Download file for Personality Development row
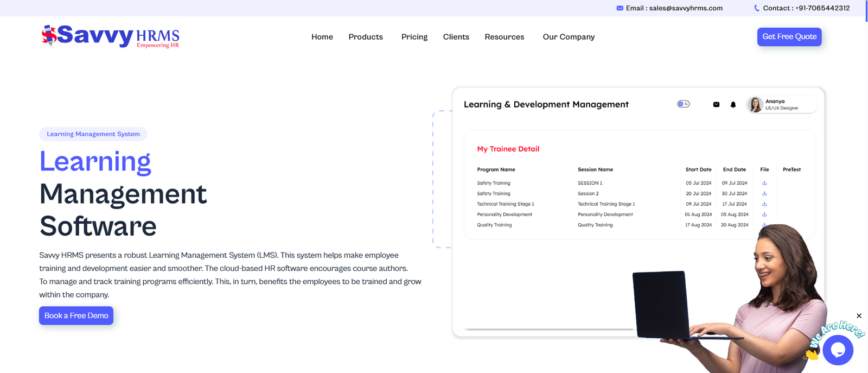The image size is (868, 373). (x=764, y=214)
